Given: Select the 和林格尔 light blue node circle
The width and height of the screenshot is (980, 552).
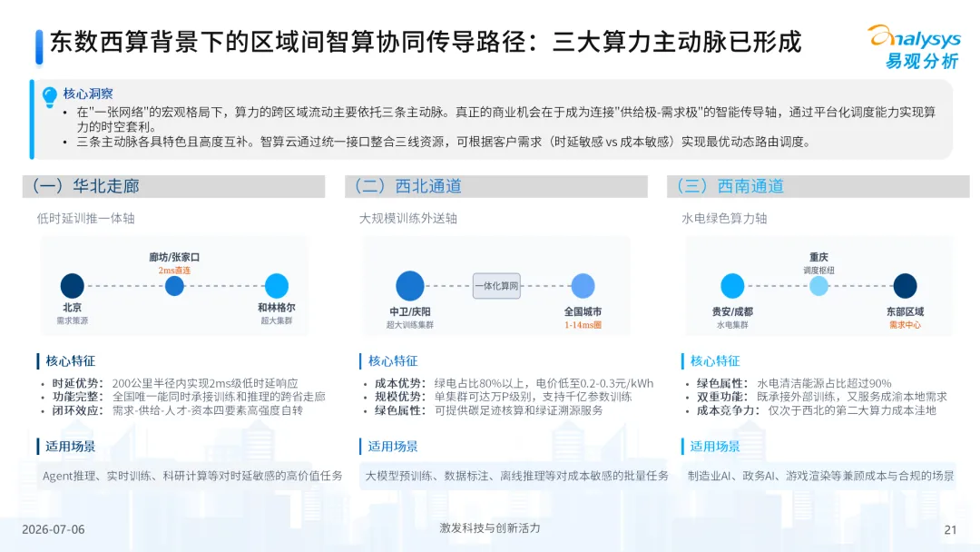Looking at the screenshot, I should (x=276, y=286).
